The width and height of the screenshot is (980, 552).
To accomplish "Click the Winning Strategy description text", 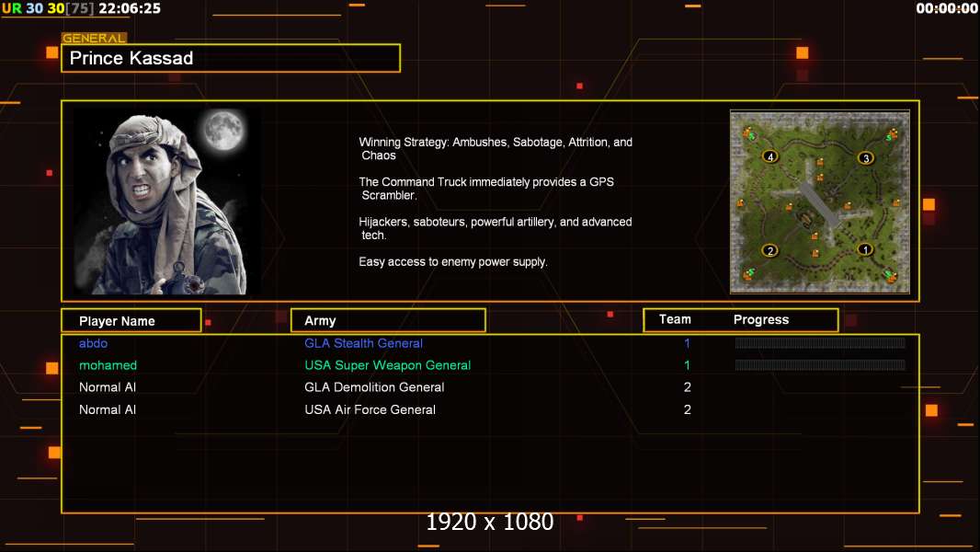I will [496, 149].
